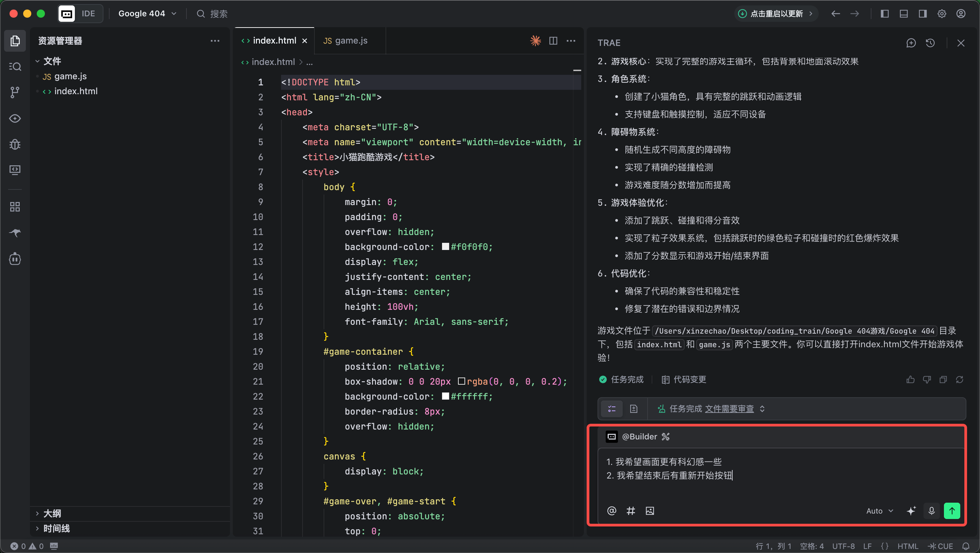
Task: Click 点击重启以更新 update button
Action: pyautogui.click(x=776, y=14)
